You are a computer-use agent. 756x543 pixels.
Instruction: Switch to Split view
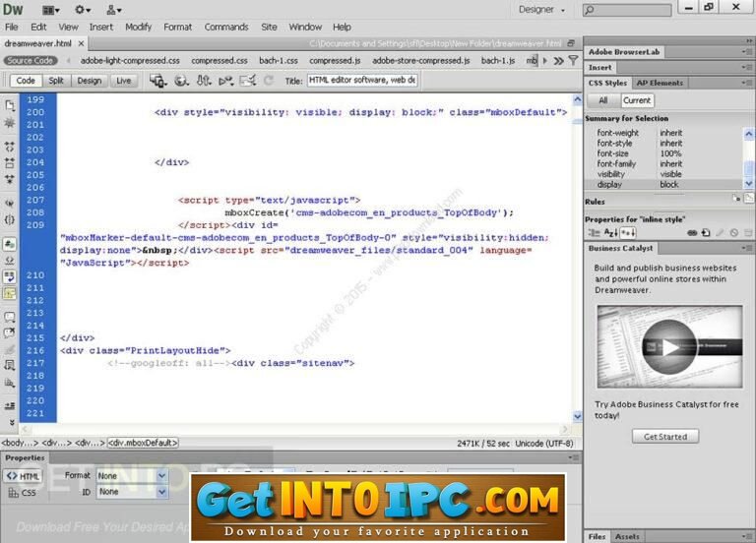coord(56,81)
